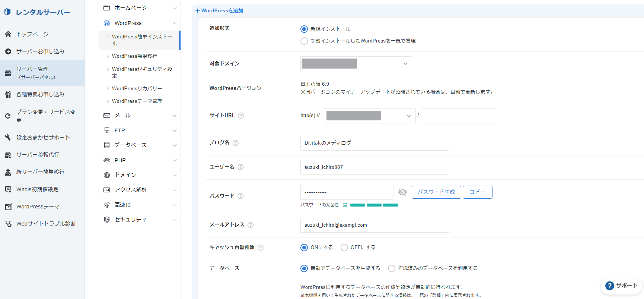The image size is (644, 299).
Task: Click the refresh icon for プラン変更
Action: 8,116
